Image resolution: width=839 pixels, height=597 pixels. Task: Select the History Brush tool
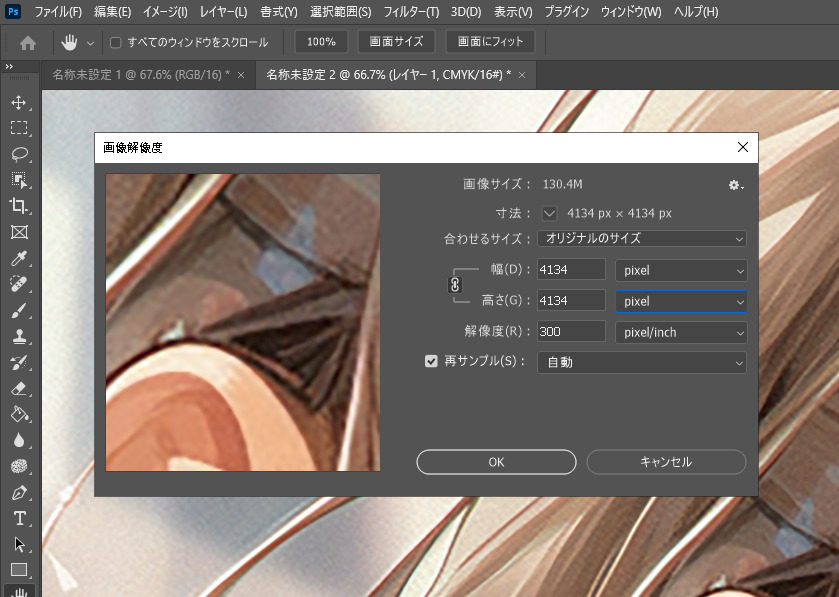19,363
